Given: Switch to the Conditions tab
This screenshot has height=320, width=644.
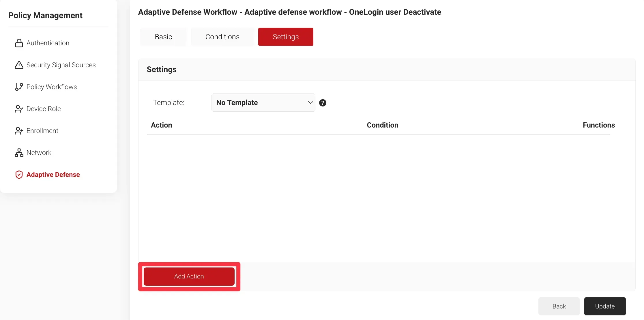Looking at the screenshot, I should tap(222, 37).
